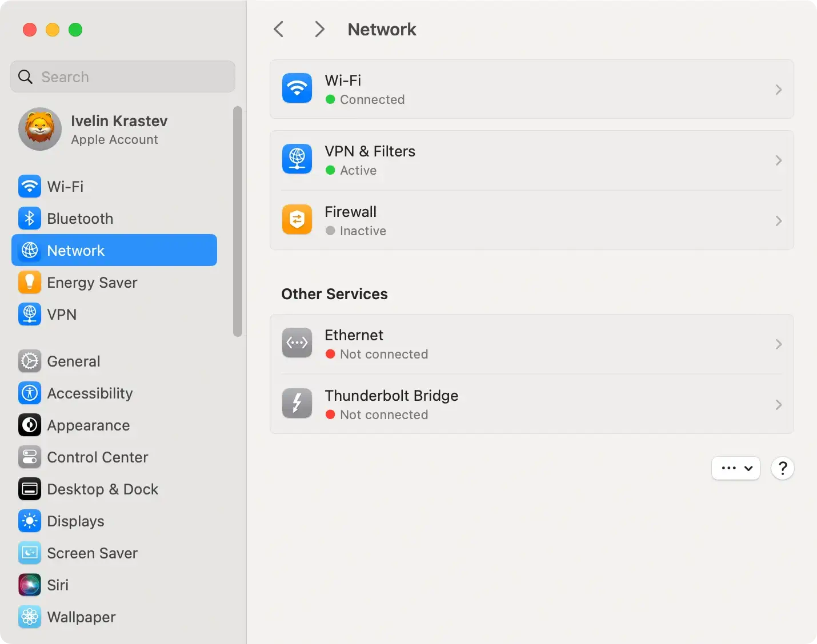Open Energy Saver via its lightbulb icon
This screenshot has width=817, height=644.
[x=29, y=283]
